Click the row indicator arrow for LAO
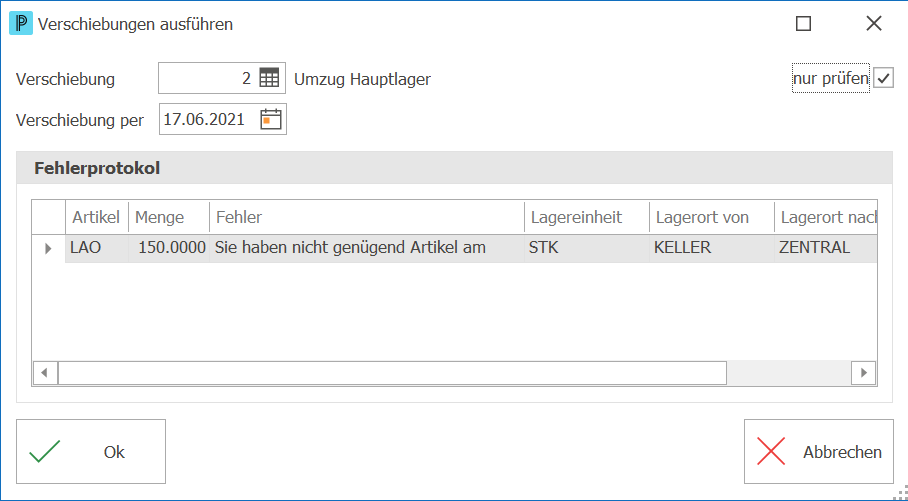The width and height of the screenshot is (908, 501). coord(48,248)
